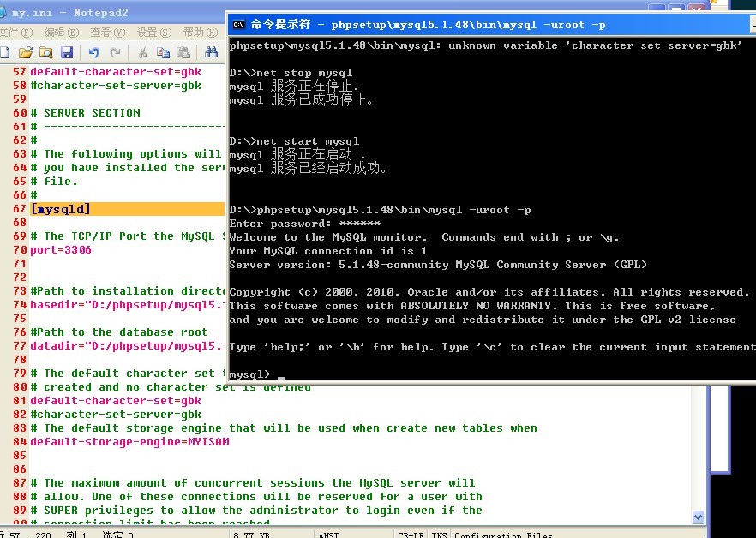This screenshot has height=538, width=756.
Task: Click line 63 '# The following options will'
Action: [127, 154]
